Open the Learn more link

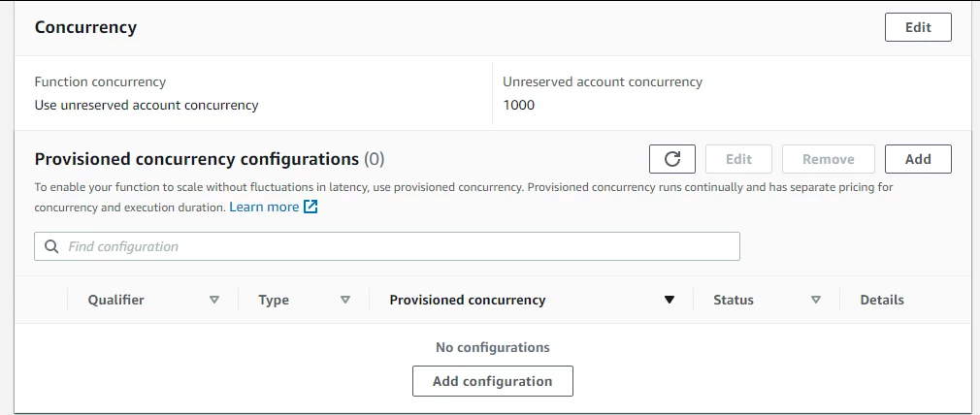click(x=264, y=207)
